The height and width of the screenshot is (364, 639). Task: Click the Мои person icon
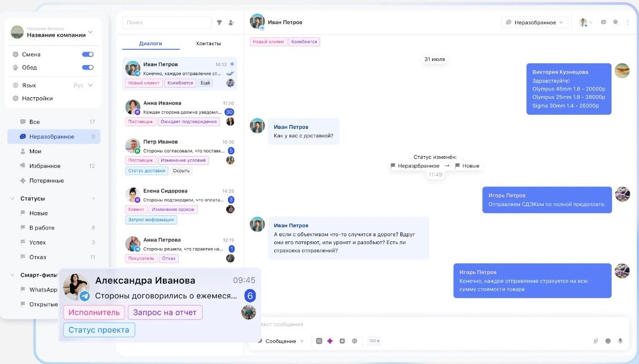[x=23, y=151]
